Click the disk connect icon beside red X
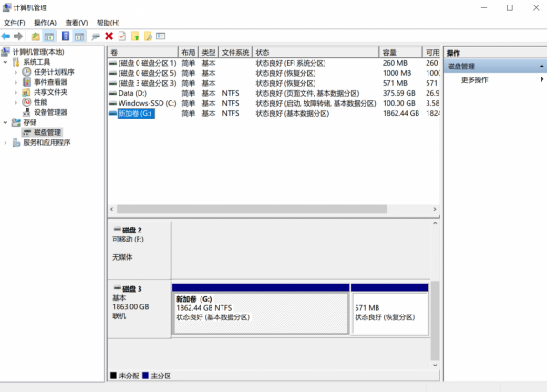Viewport: 547px width, 392px height. 96,36
